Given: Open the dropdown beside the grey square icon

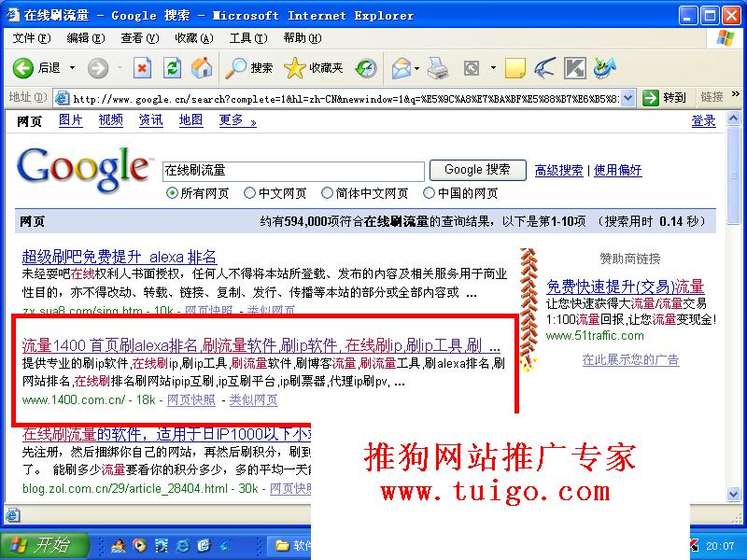Looking at the screenshot, I should click(493, 68).
